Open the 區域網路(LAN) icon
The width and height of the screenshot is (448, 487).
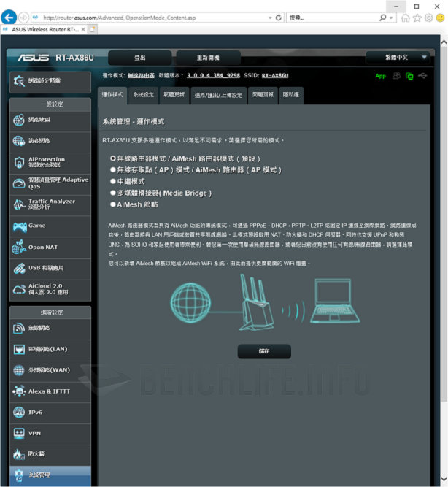(19, 350)
